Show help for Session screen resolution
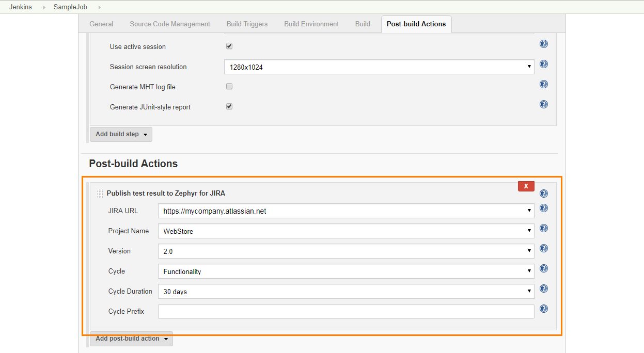This screenshot has height=353, width=644. (x=543, y=64)
